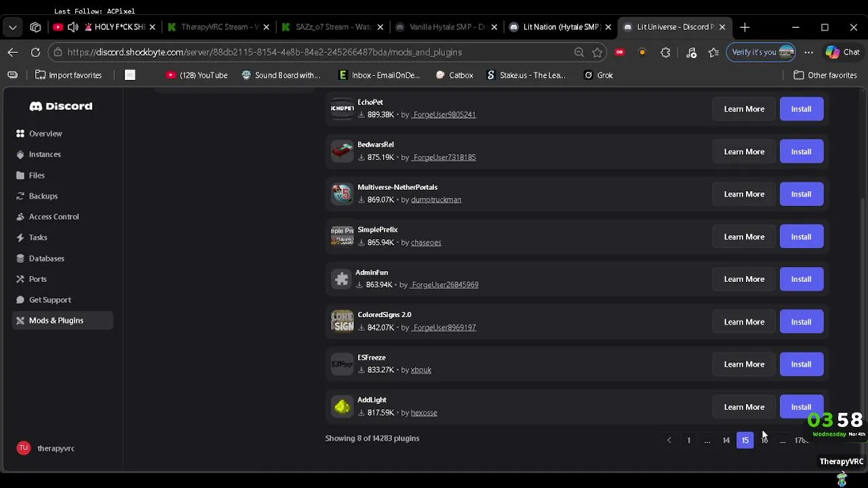
Task: Learn More about ESFreeze
Action: pos(744,364)
